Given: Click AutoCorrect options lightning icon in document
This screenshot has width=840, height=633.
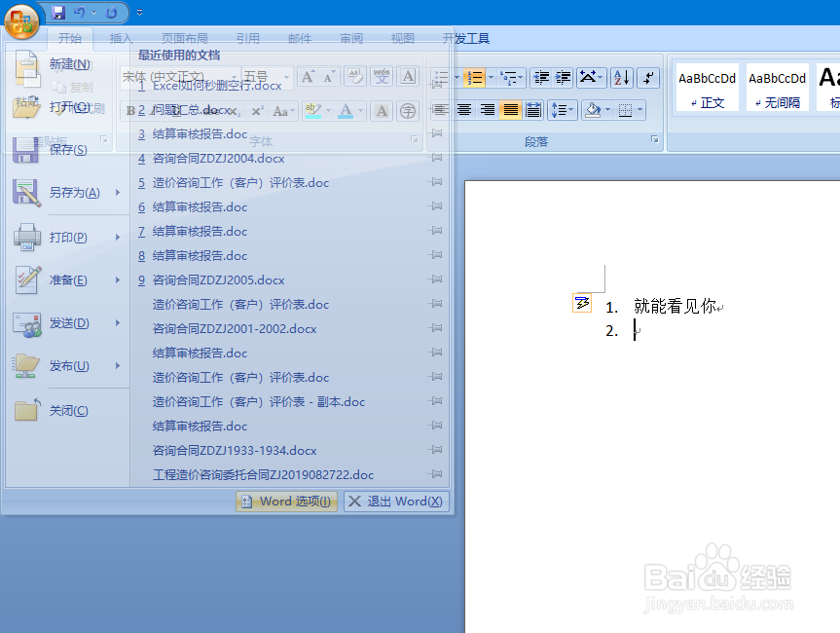Looking at the screenshot, I should pos(582,304).
